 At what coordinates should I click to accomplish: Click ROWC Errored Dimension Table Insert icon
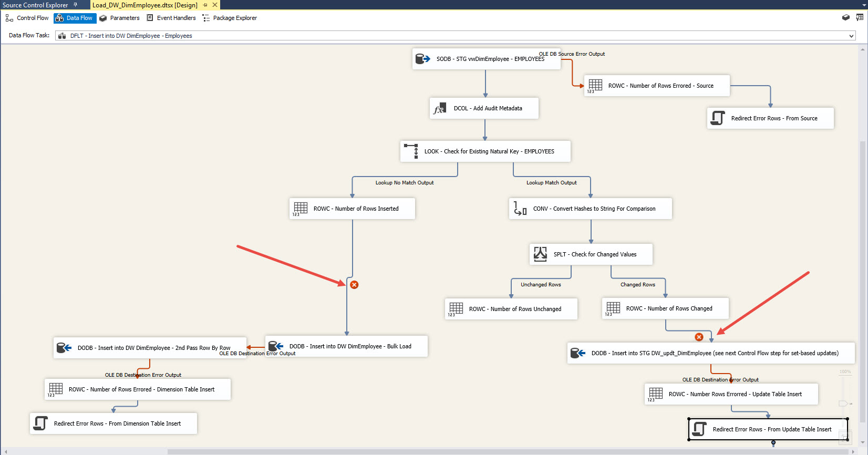pos(55,389)
